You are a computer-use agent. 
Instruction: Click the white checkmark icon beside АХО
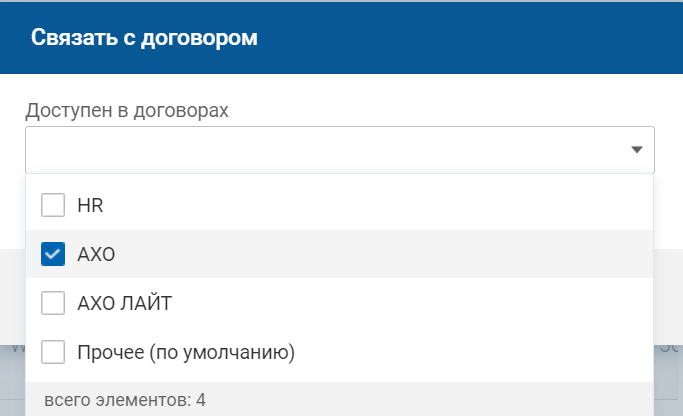[x=53, y=255]
